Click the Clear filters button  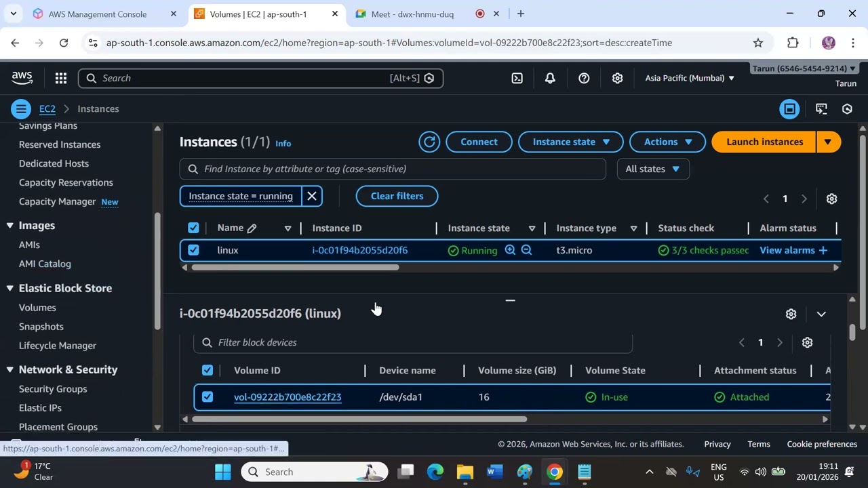coord(397,196)
